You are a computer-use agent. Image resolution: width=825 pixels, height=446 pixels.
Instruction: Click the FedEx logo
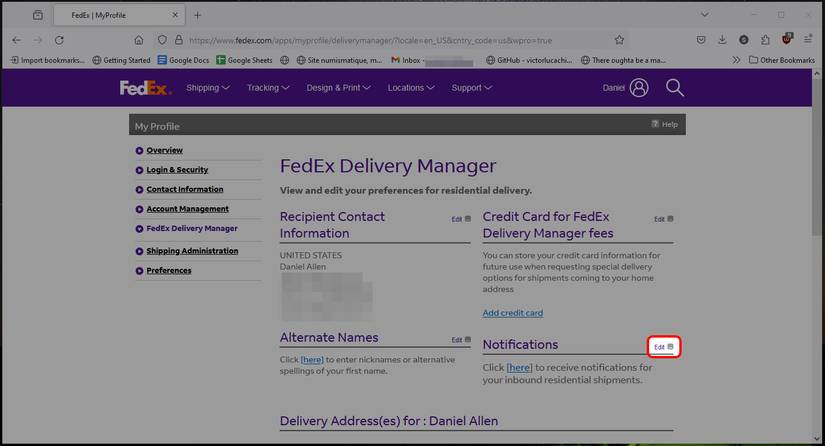(x=145, y=88)
